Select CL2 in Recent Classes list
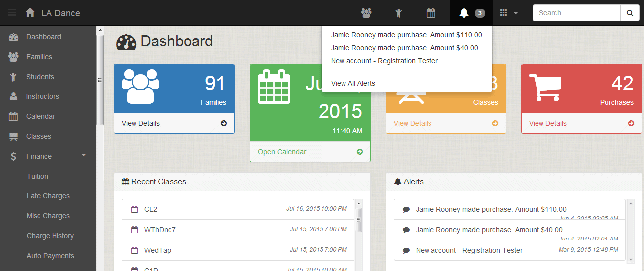 coord(151,209)
